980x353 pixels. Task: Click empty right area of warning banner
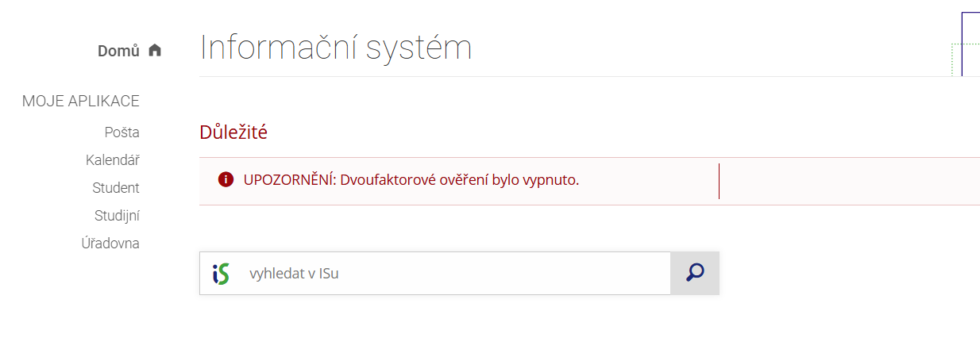click(850, 181)
